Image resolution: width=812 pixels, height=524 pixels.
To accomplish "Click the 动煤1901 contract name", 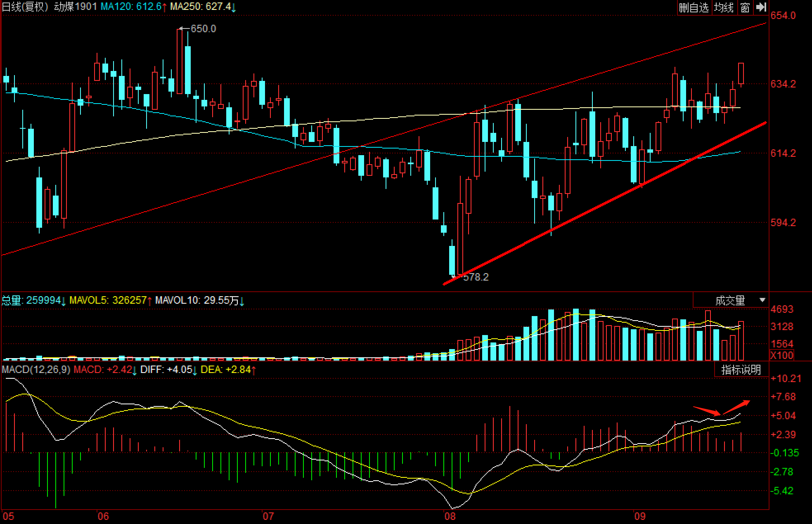I will coord(76,7).
